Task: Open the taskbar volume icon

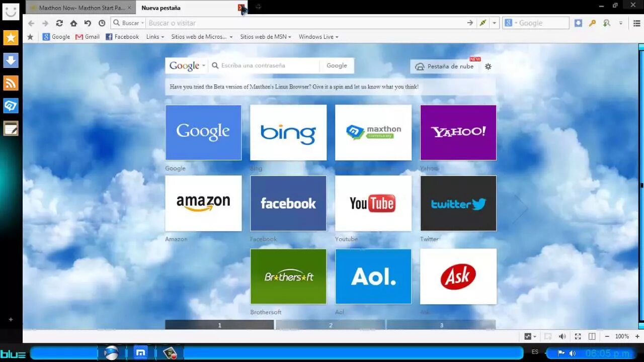Action: pos(573,353)
